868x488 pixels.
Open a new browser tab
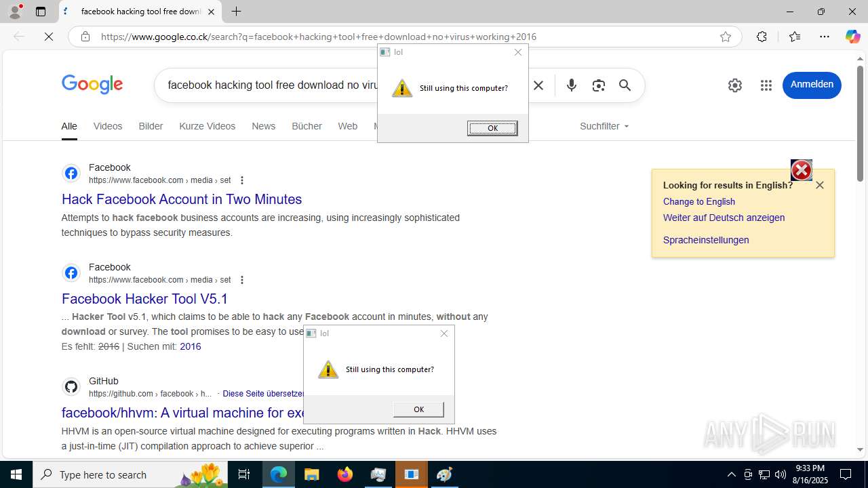click(236, 12)
